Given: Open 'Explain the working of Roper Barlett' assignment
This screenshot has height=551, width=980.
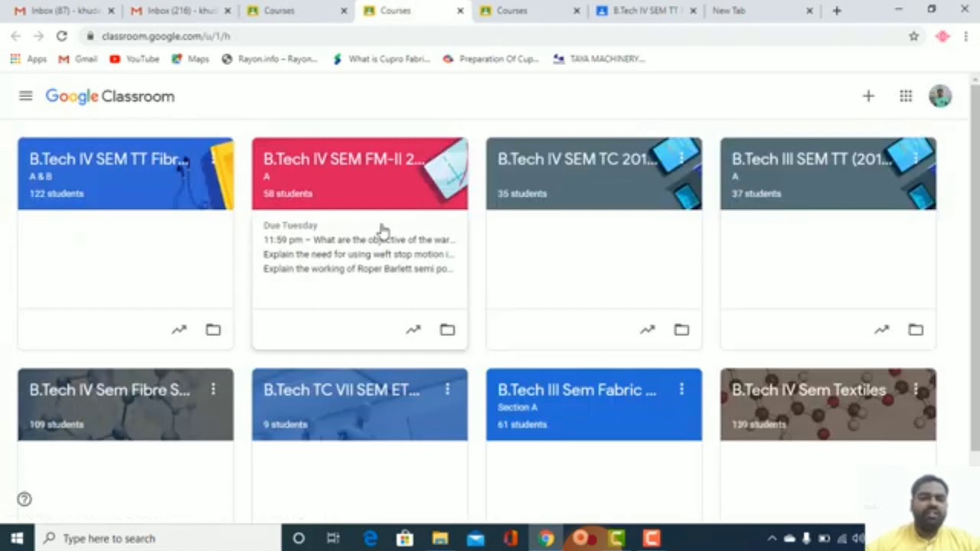Looking at the screenshot, I should click(x=358, y=269).
